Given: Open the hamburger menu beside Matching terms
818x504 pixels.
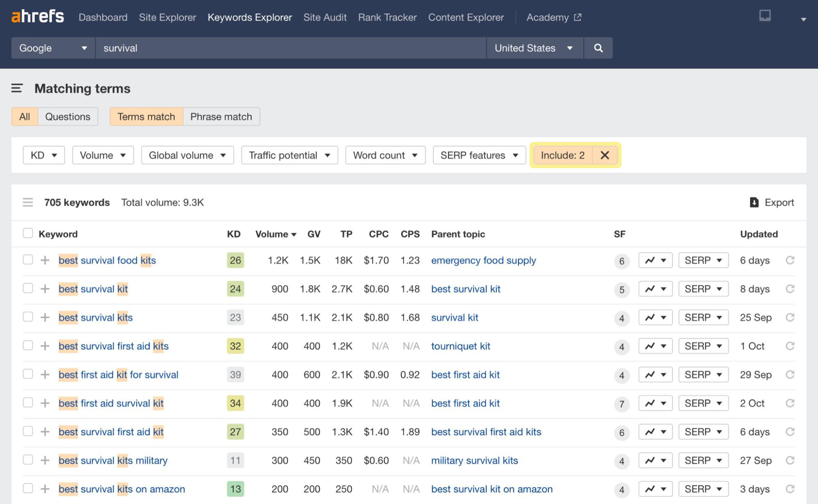Looking at the screenshot, I should click(x=16, y=88).
